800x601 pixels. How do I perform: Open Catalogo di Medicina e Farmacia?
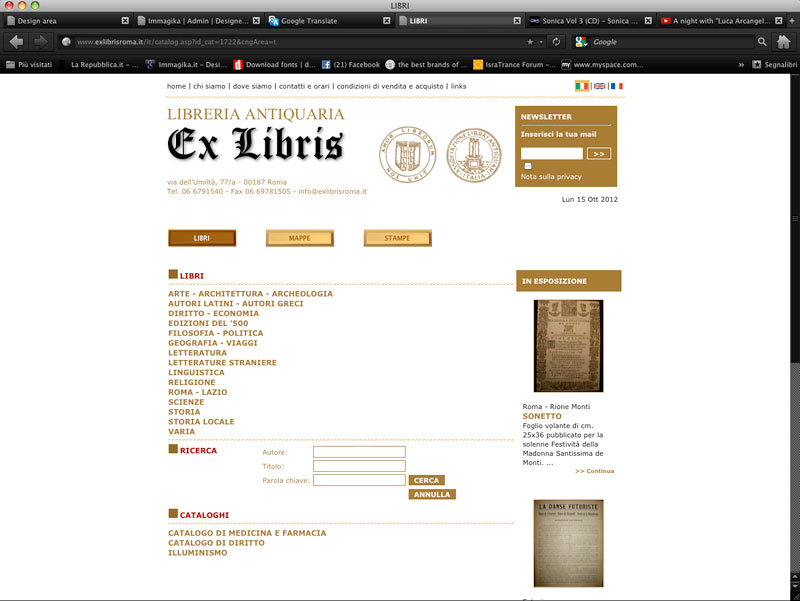pyautogui.click(x=247, y=533)
